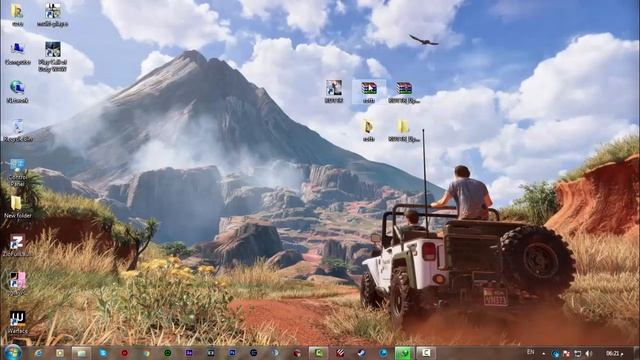Select the folder with dark contents under the highlighted archive
Screen dimensions: 640x360
(369, 131)
